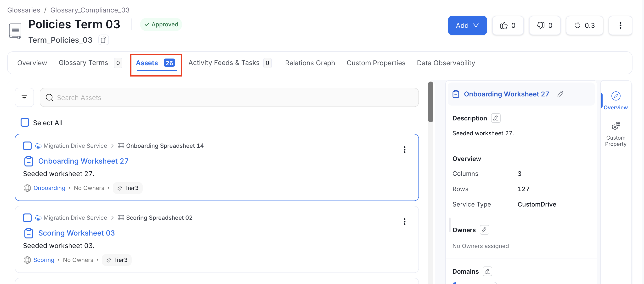644x284 pixels.
Task: Open Onboarding Worksheet 27 card options
Action: coord(404,150)
